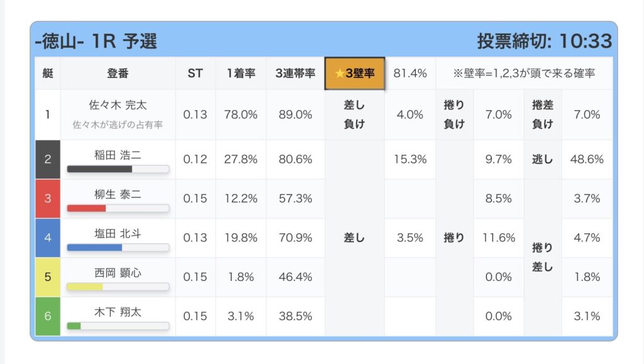644x364 pixels.
Task: Click the blue boat number 4 badge
Action: tap(48, 238)
